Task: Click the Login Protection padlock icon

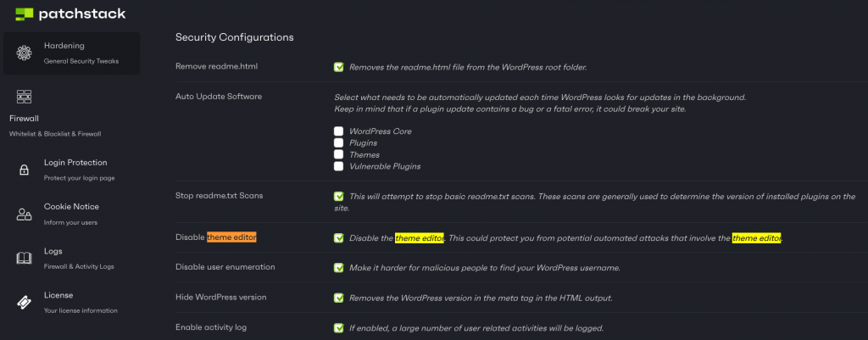Action: pos(24,170)
